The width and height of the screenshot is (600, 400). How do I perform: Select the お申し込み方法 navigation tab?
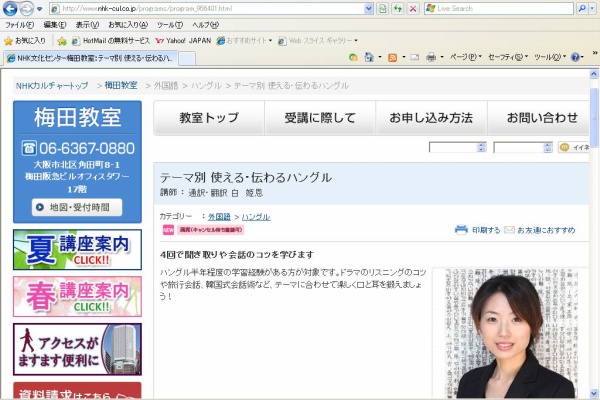pos(431,118)
